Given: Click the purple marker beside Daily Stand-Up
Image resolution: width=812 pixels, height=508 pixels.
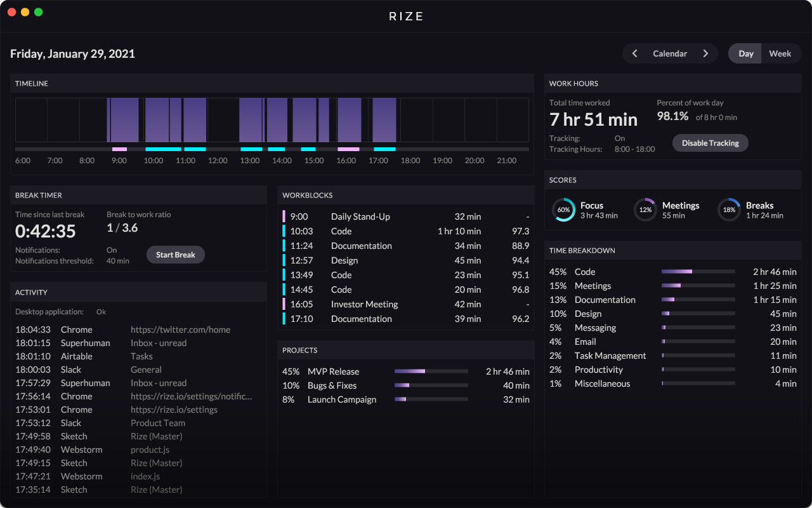Looking at the screenshot, I should 285,217.
